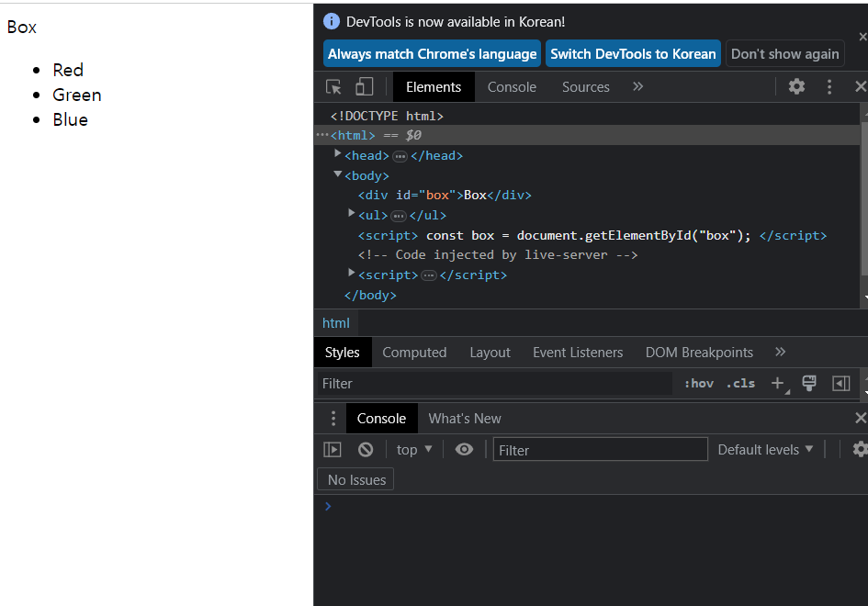Show the console sidebar panel icon
This screenshot has height=606, width=868.
click(x=333, y=449)
